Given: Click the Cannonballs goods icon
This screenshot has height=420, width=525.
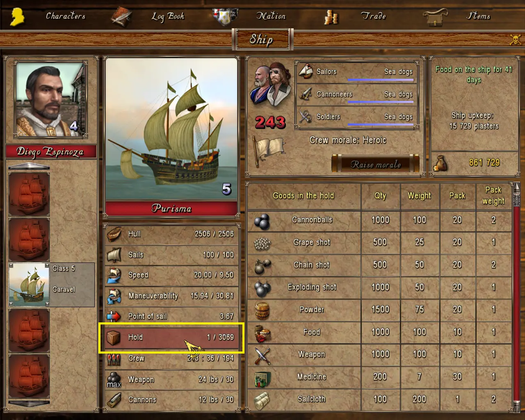Looking at the screenshot, I should [262, 221].
